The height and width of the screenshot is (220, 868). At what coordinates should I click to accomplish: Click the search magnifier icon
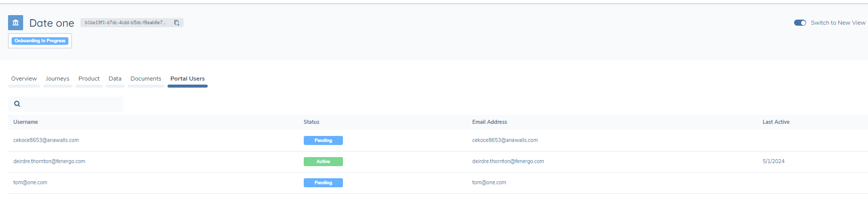tap(17, 104)
